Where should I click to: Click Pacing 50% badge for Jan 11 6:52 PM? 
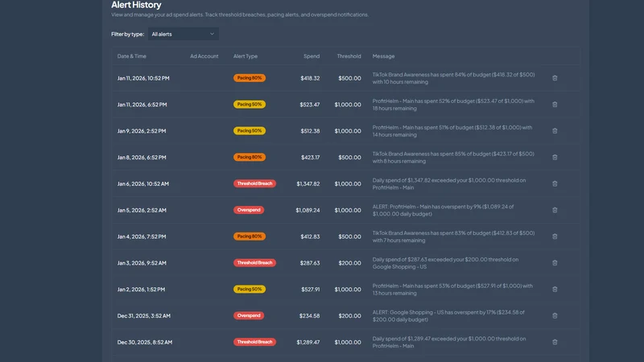coord(250,105)
